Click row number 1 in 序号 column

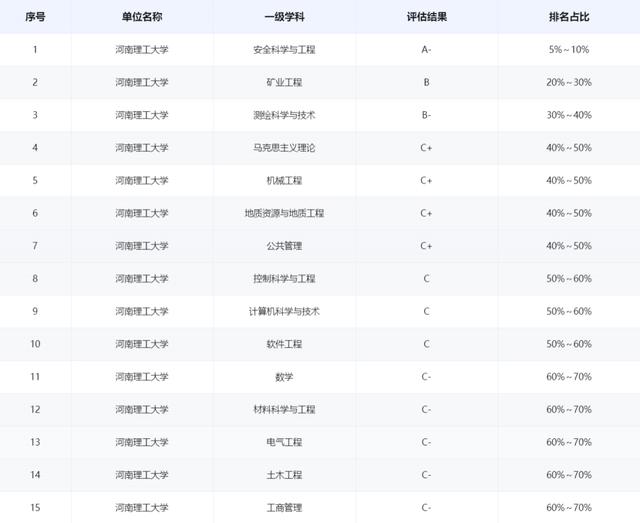pos(35,49)
